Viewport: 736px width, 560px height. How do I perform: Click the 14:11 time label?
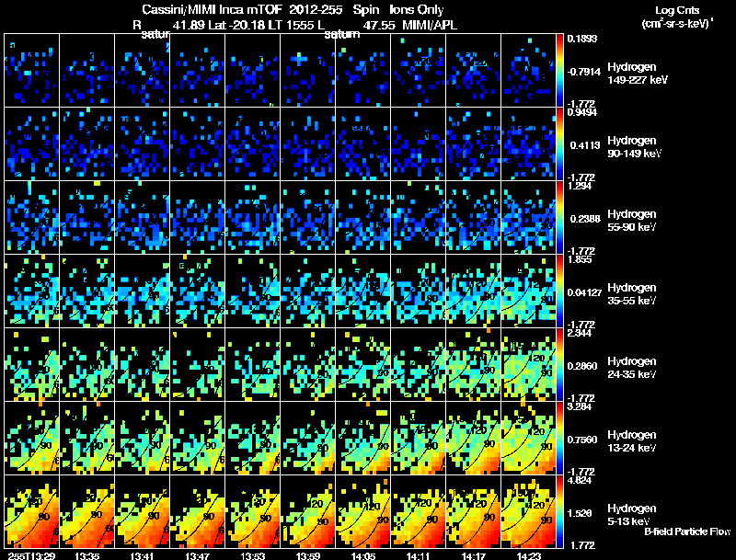pos(418,555)
